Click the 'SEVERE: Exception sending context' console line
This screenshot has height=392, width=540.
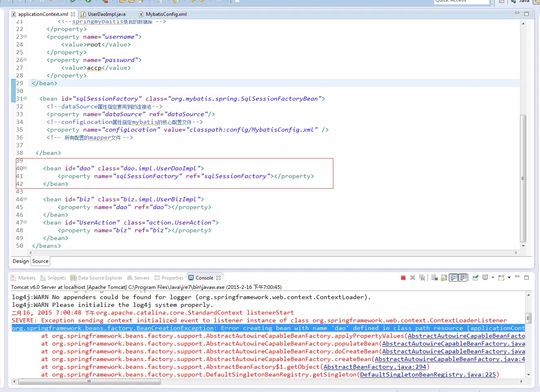pyautogui.click(x=259, y=321)
